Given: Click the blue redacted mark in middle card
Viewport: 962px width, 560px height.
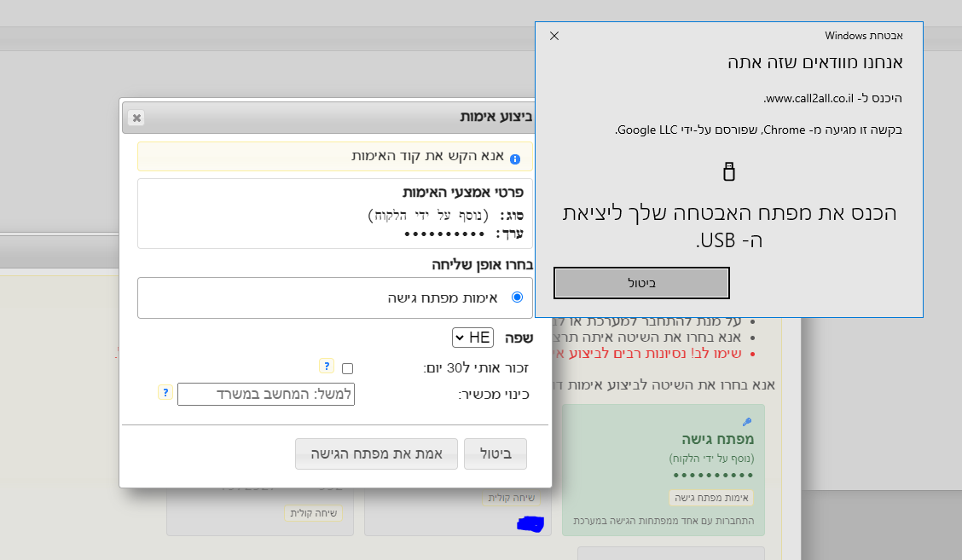Looking at the screenshot, I should pos(530,524).
